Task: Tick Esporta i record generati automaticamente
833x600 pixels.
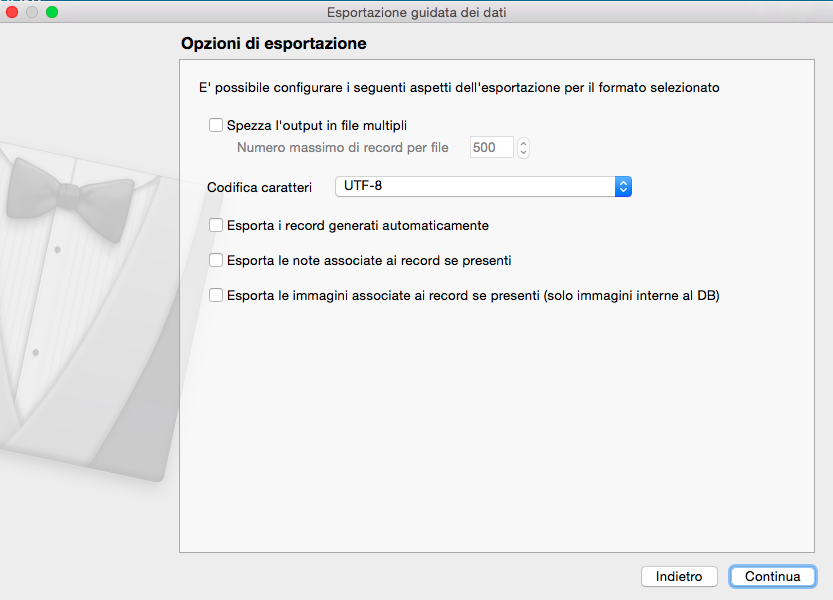Action: pyautogui.click(x=215, y=226)
